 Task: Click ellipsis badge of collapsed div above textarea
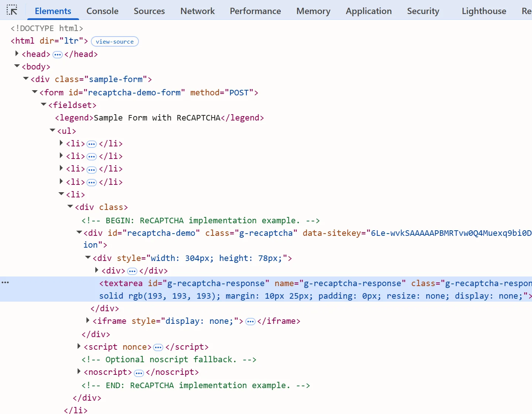(x=132, y=271)
